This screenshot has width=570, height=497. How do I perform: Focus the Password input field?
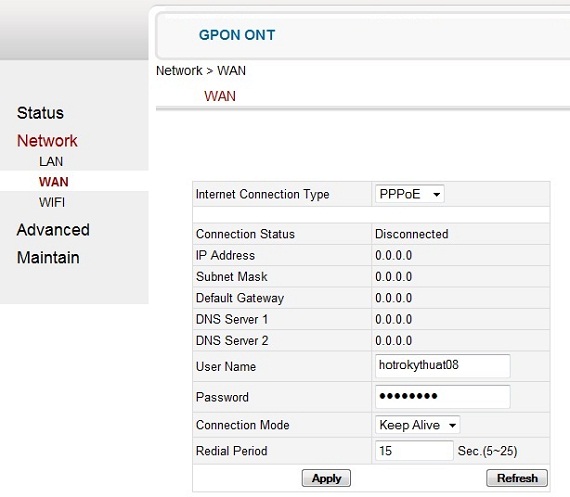[x=442, y=397]
